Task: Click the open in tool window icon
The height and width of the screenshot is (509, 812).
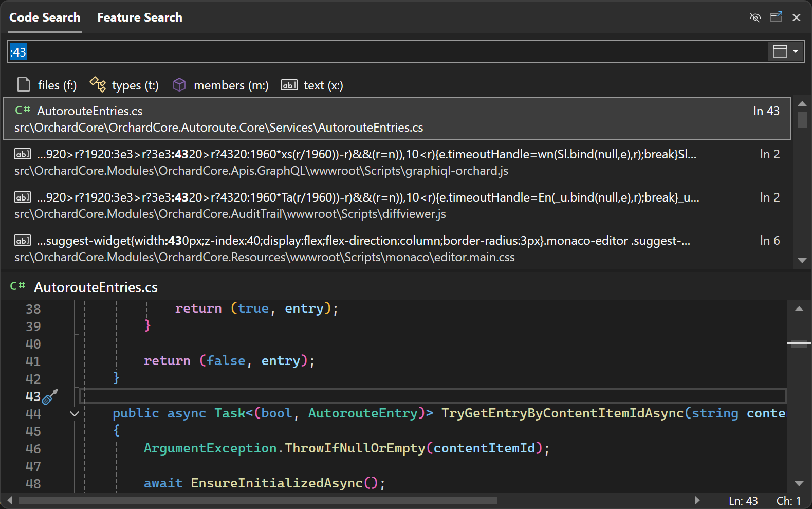Action: pos(776,17)
